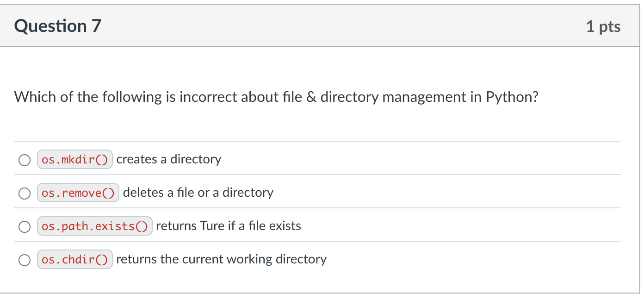This screenshot has height=300, width=644.
Task: Click "returns Ture if a file exists" text
Action: tap(229, 226)
